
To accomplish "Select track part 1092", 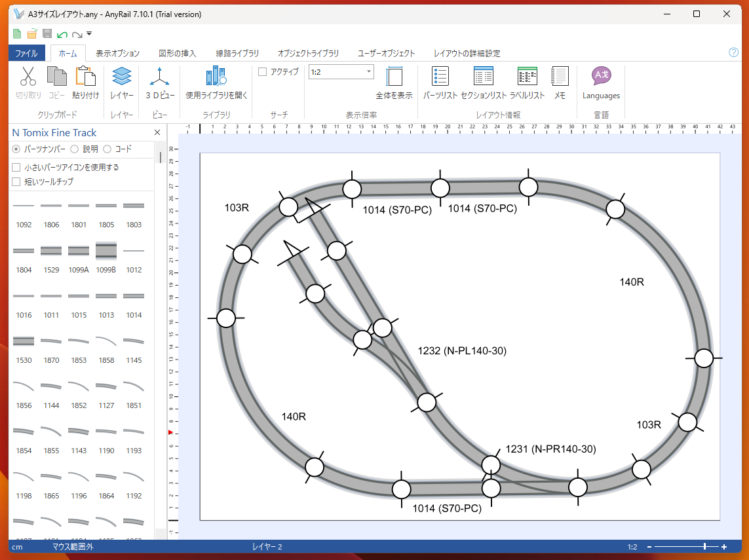I will pos(24,214).
